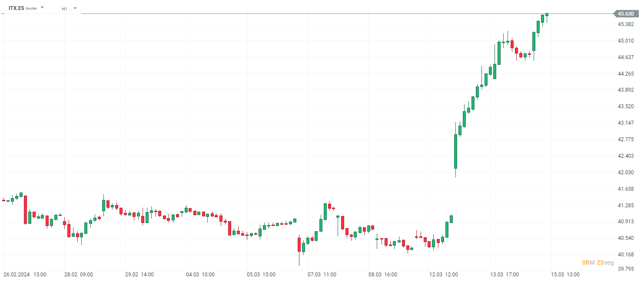644x282 pixels.
Task: Click the candle countdown timer 08M 23seg
Action: (598, 262)
